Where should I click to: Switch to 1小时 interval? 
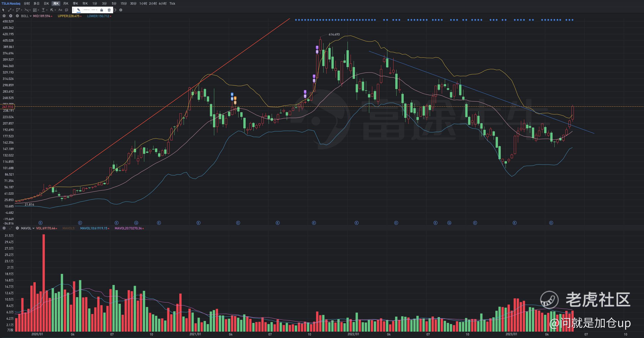pyautogui.click(x=143, y=4)
